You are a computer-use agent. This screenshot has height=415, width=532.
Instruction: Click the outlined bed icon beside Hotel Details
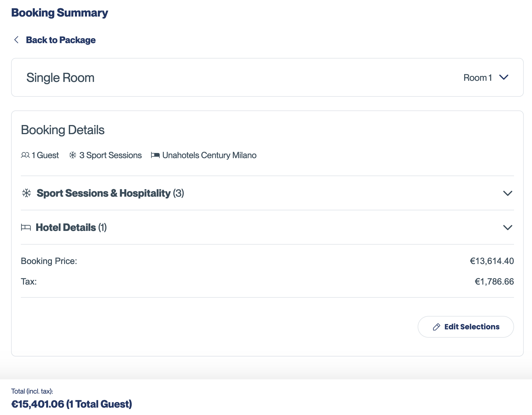point(26,227)
